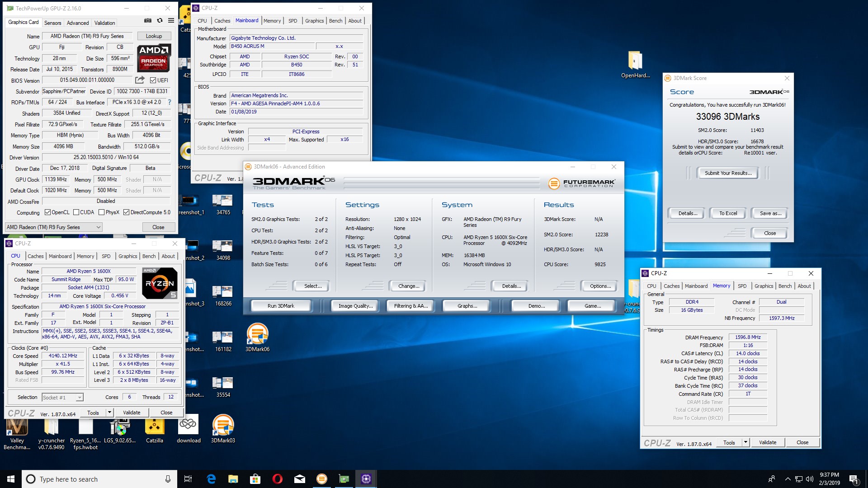Click the Filtering & AA... button
Image resolution: width=868 pixels, height=488 pixels.
(410, 306)
